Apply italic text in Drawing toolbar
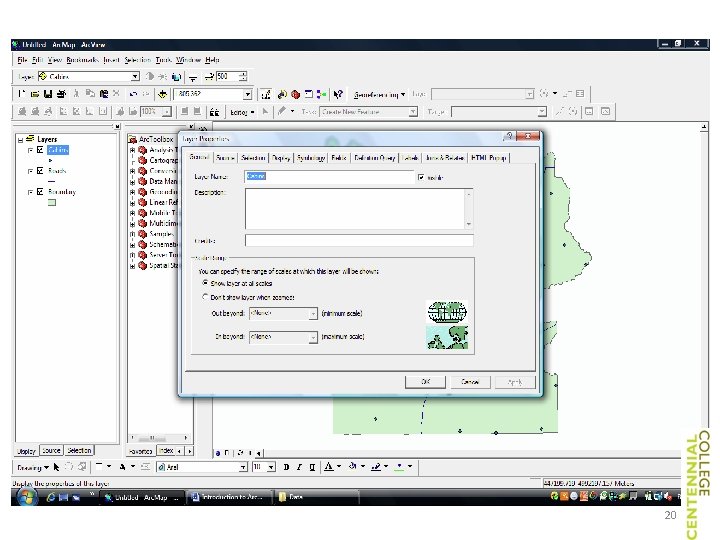Screen dimensions: 720x540 pyautogui.click(x=299, y=467)
